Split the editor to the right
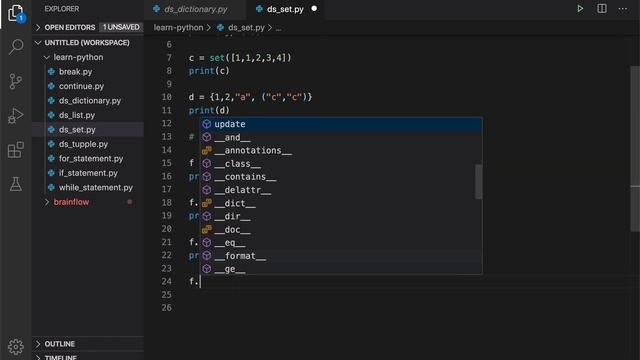The width and height of the screenshot is (640, 360). [602, 9]
